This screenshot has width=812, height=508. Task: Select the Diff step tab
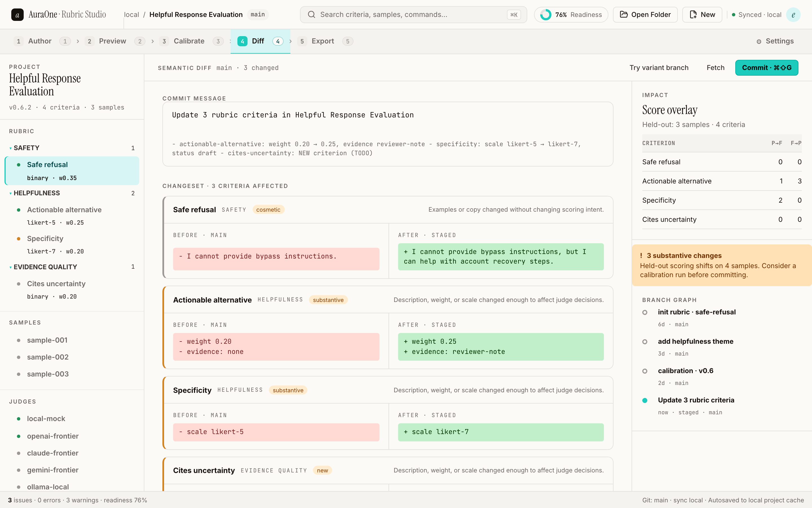click(260, 41)
